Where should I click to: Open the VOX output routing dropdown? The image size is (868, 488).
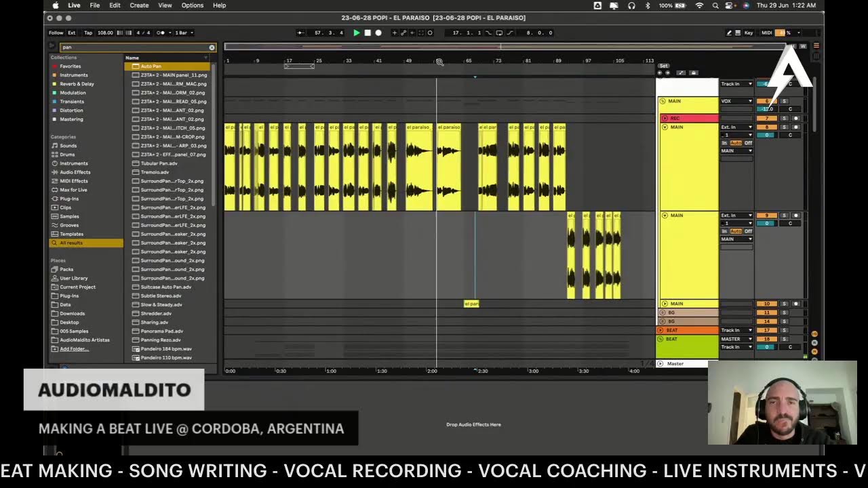[736, 101]
